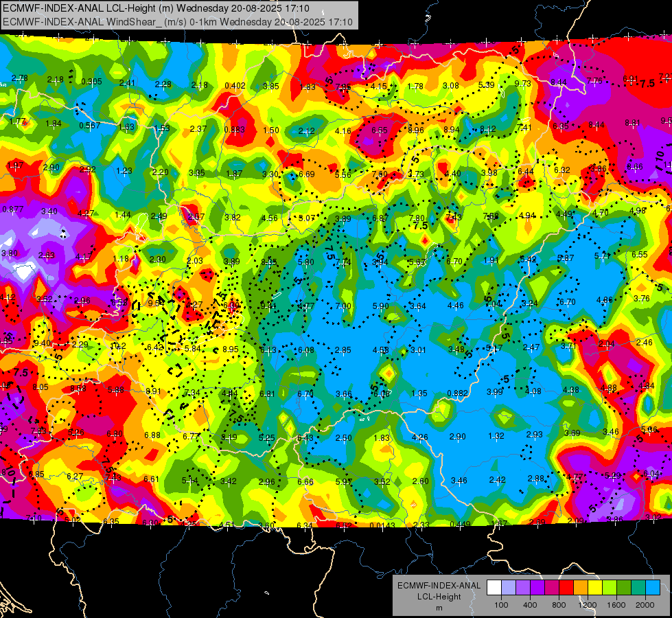Screen dimensions: 672x618
Task: Click the map value 5.90
Action: coord(380,306)
